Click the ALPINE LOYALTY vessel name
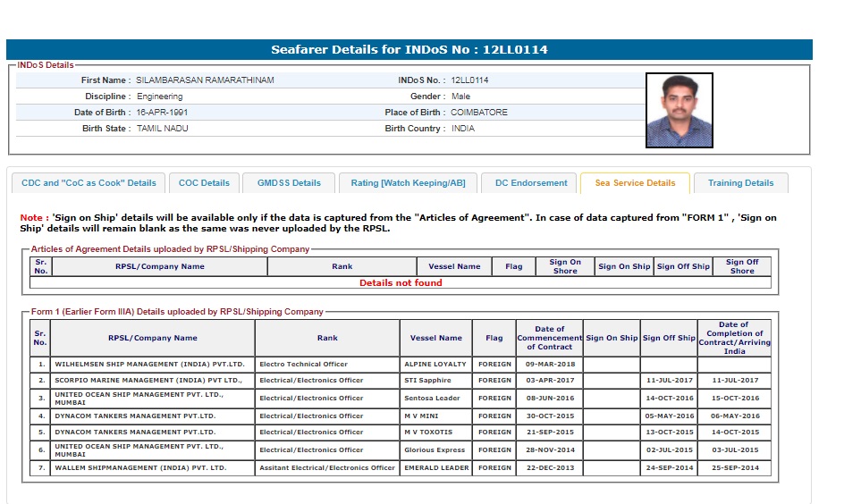861x504 pixels. click(x=435, y=365)
